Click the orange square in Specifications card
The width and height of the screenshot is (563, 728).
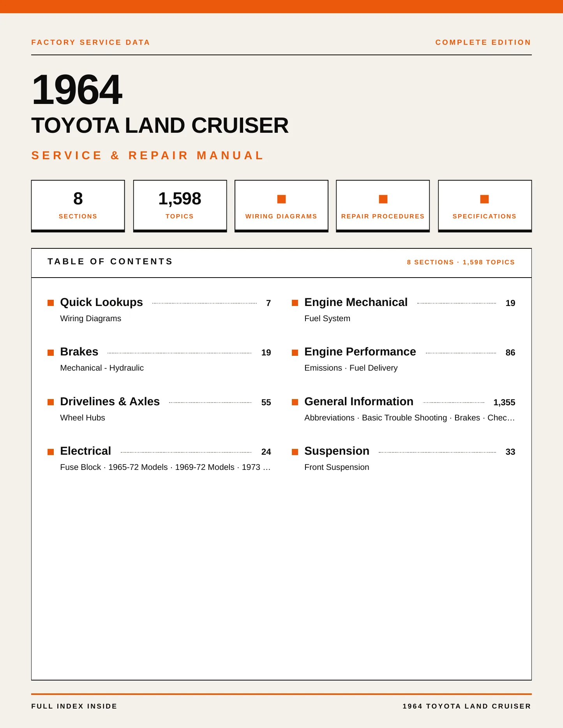(x=484, y=199)
